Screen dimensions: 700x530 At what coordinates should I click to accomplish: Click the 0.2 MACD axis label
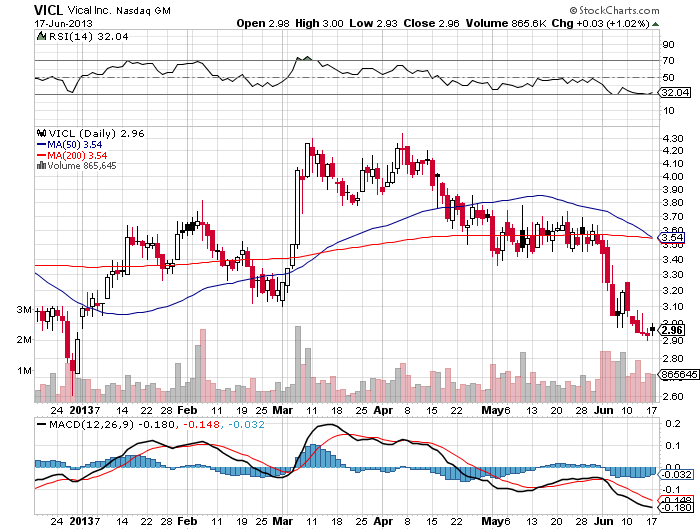[x=673, y=423]
